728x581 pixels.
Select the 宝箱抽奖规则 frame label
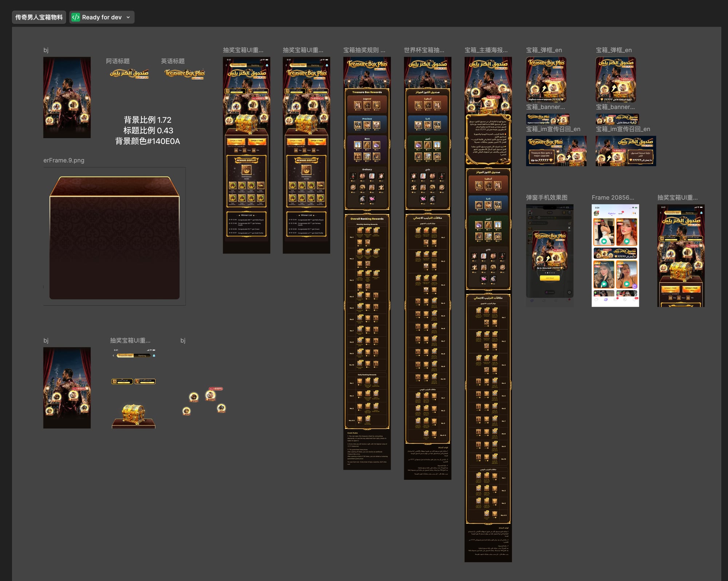pyautogui.click(x=364, y=50)
